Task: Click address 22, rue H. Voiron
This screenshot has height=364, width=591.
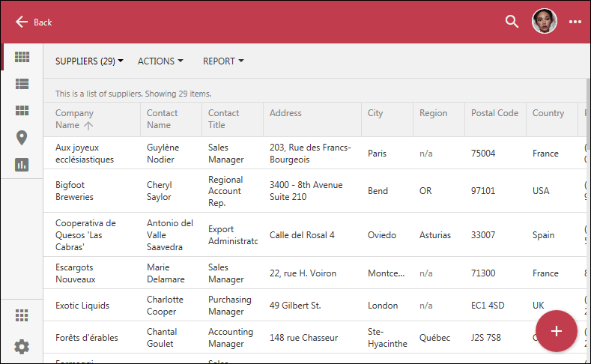Action: click(x=303, y=273)
